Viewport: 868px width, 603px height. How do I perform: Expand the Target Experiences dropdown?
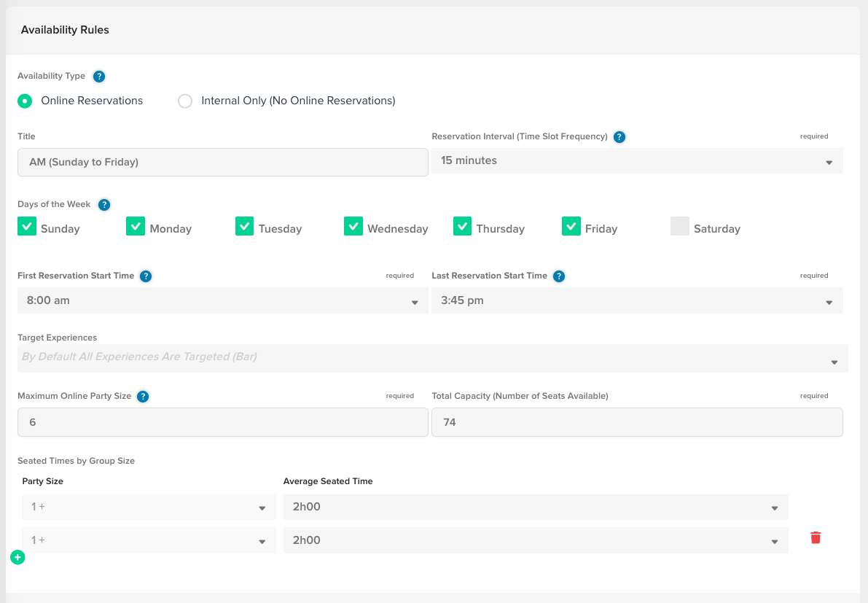pyautogui.click(x=432, y=358)
